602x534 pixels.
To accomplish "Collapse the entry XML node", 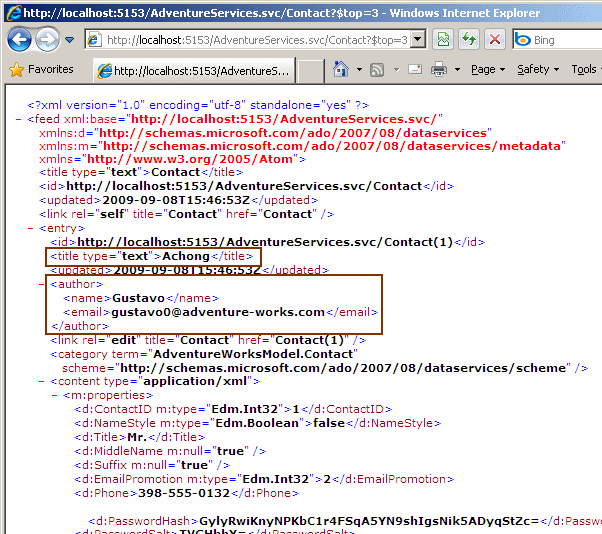I will [31, 228].
